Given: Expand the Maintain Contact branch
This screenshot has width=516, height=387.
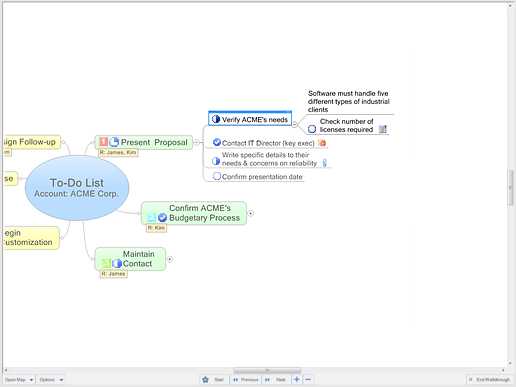Looking at the screenshot, I should tap(170, 259).
